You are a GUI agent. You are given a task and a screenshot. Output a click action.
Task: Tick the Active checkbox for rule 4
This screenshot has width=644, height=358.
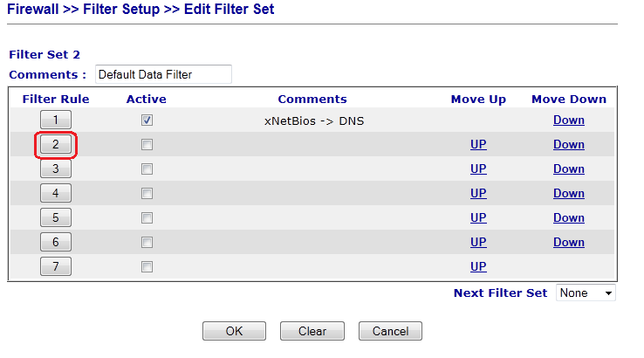tap(147, 194)
